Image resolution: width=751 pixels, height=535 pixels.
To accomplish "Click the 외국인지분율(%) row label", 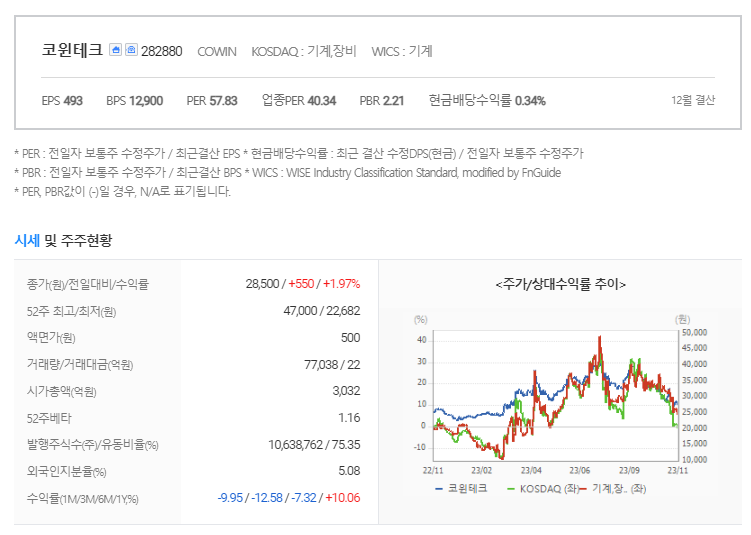I will click(x=67, y=471).
